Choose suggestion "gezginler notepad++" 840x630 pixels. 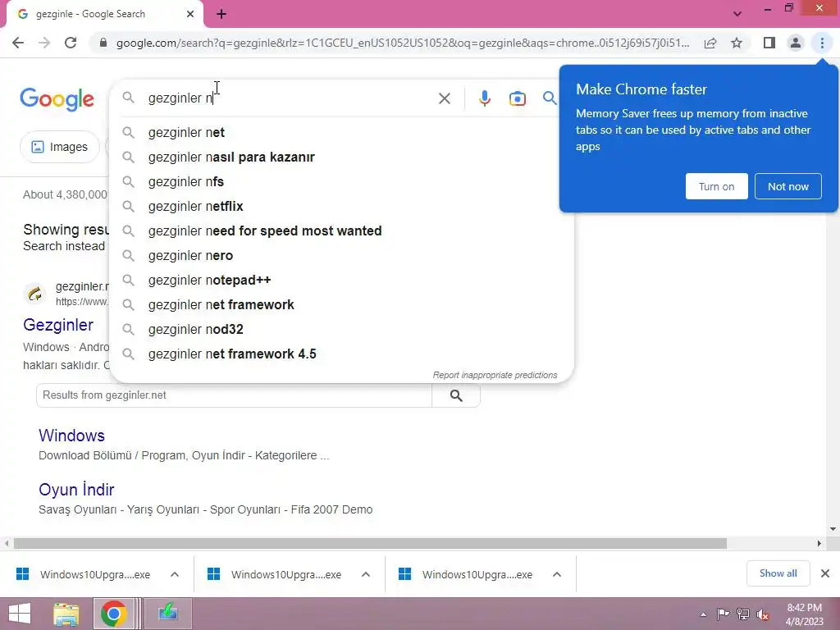(x=341, y=281)
